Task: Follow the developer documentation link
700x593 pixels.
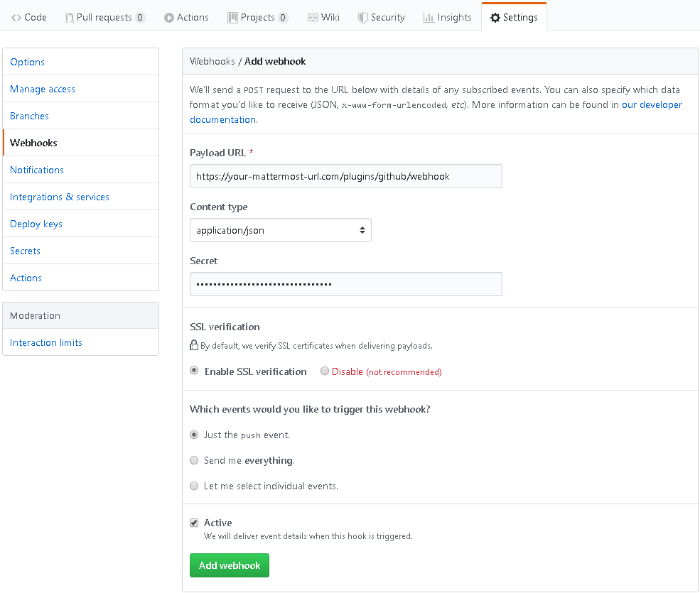Action: (652, 104)
